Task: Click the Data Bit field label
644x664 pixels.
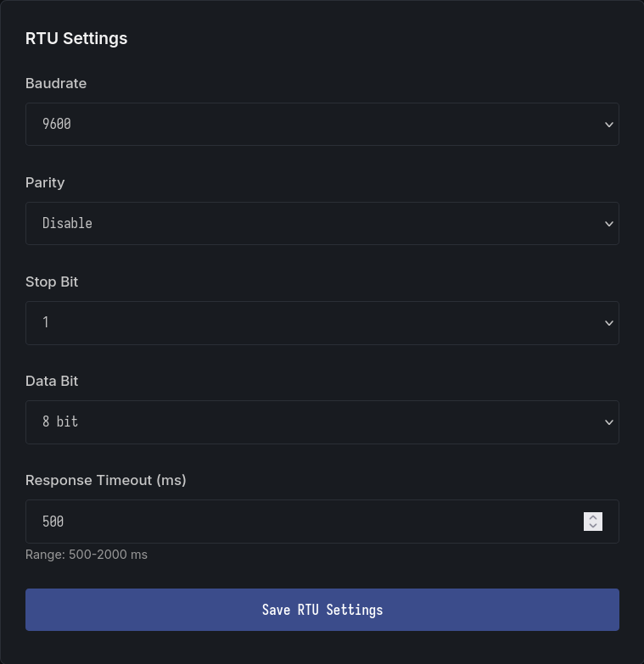Action: 52,381
